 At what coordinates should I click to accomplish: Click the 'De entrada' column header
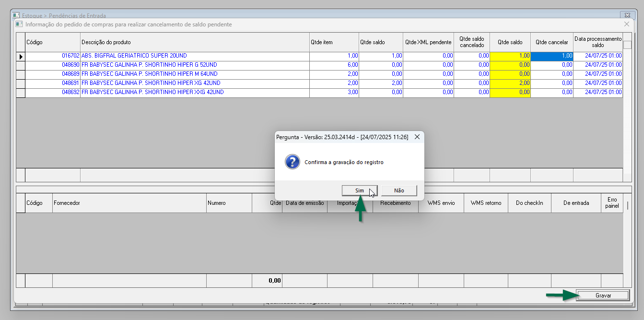tap(576, 203)
